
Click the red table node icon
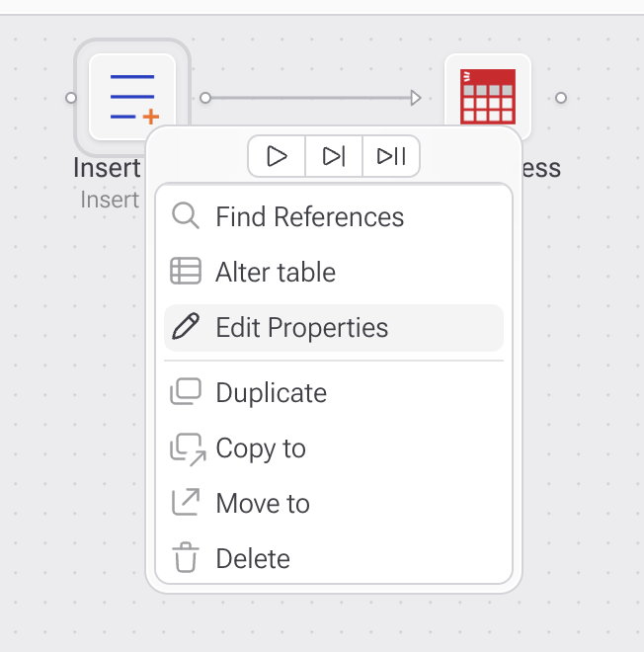click(x=488, y=97)
